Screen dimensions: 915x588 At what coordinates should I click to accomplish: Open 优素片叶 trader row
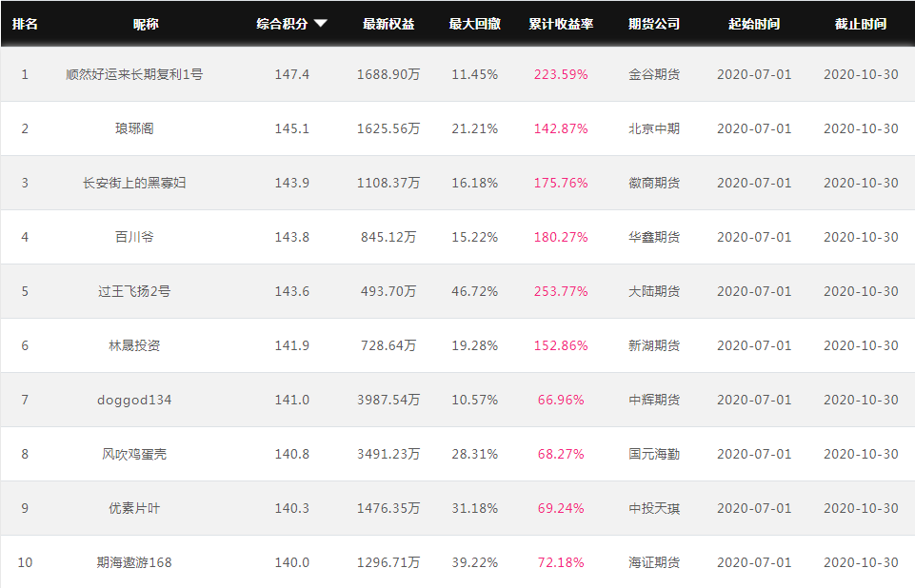click(x=134, y=508)
